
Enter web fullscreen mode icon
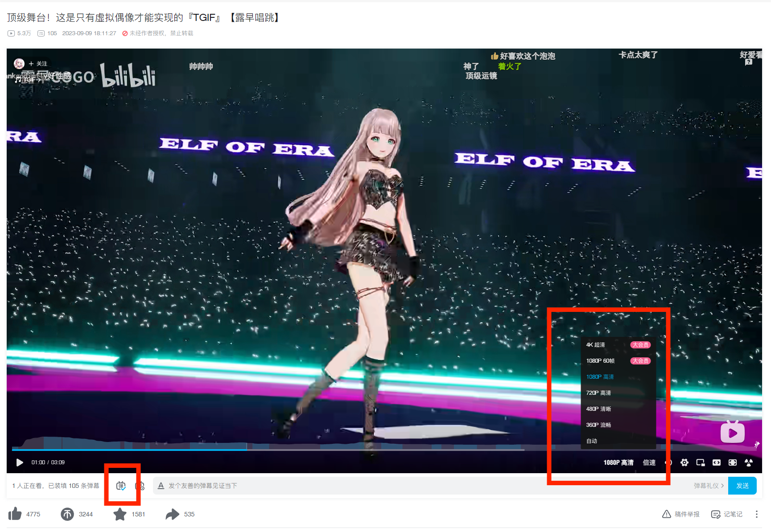[733, 462]
